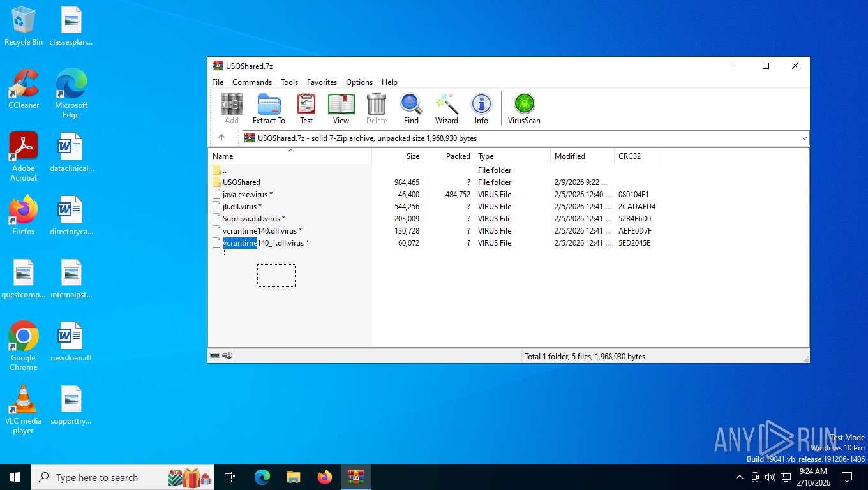Click the Extract To toolbar icon
The image size is (868, 490).
(x=269, y=108)
